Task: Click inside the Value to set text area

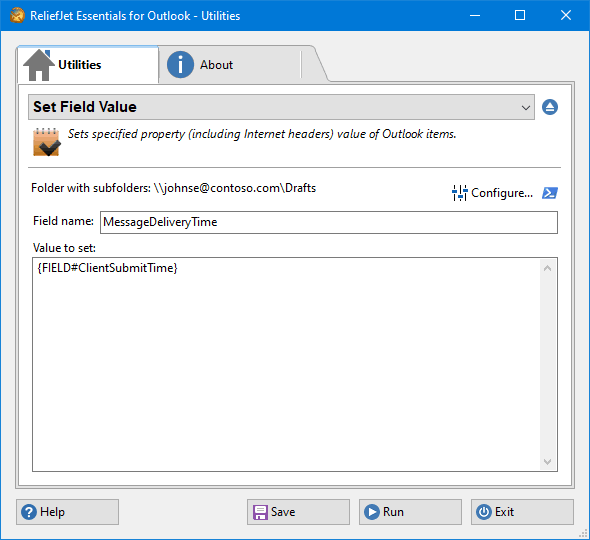Action: tap(286, 365)
